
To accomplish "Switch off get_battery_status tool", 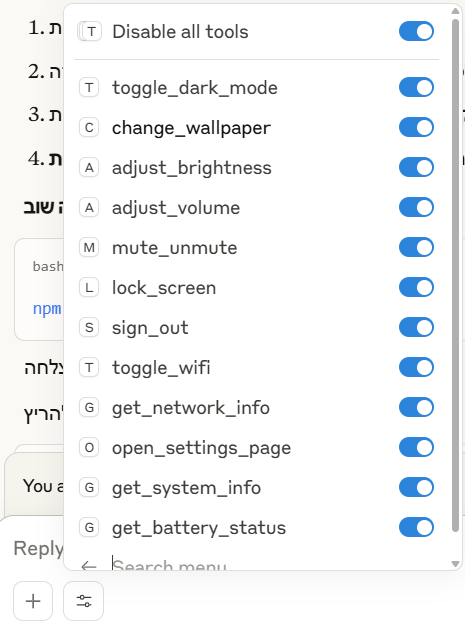I will pyautogui.click(x=416, y=528).
